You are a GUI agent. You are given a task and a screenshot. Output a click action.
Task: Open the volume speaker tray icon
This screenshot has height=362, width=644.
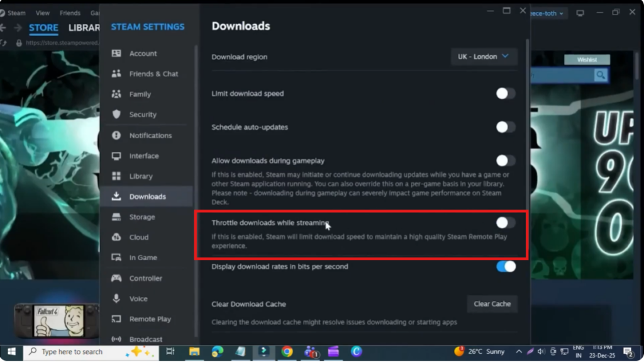(x=541, y=351)
